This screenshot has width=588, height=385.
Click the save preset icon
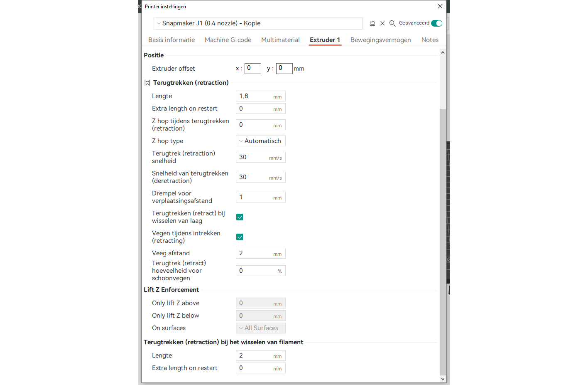(372, 23)
